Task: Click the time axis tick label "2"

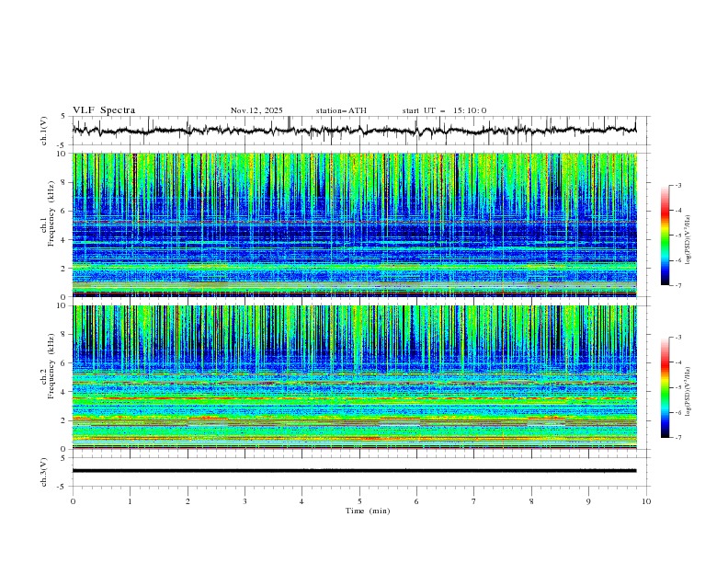Action: click(x=188, y=501)
